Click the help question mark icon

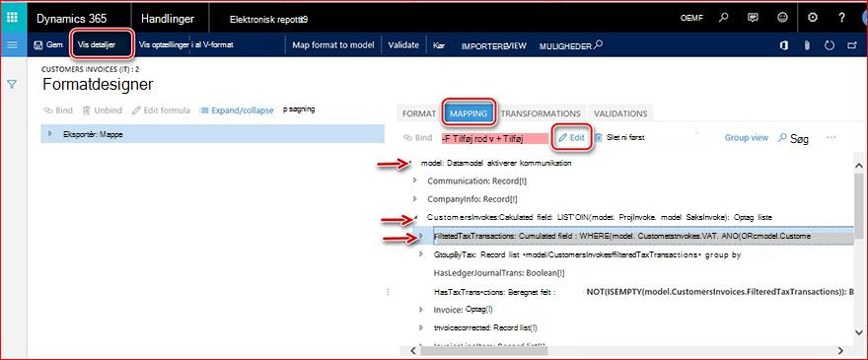tap(842, 18)
